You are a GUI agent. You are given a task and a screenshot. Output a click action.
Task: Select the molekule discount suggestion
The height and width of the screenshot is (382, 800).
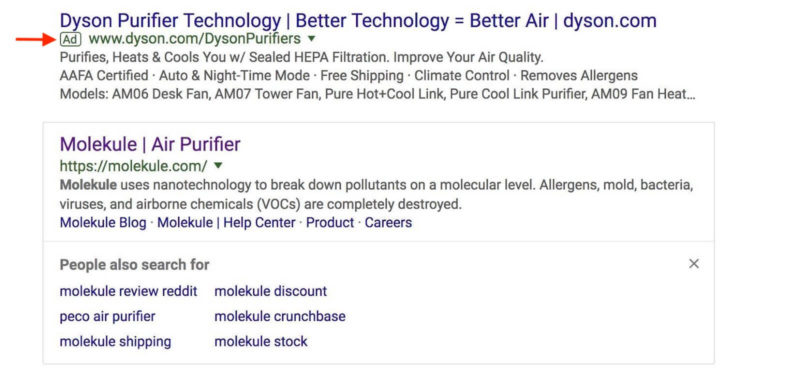(271, 292)
